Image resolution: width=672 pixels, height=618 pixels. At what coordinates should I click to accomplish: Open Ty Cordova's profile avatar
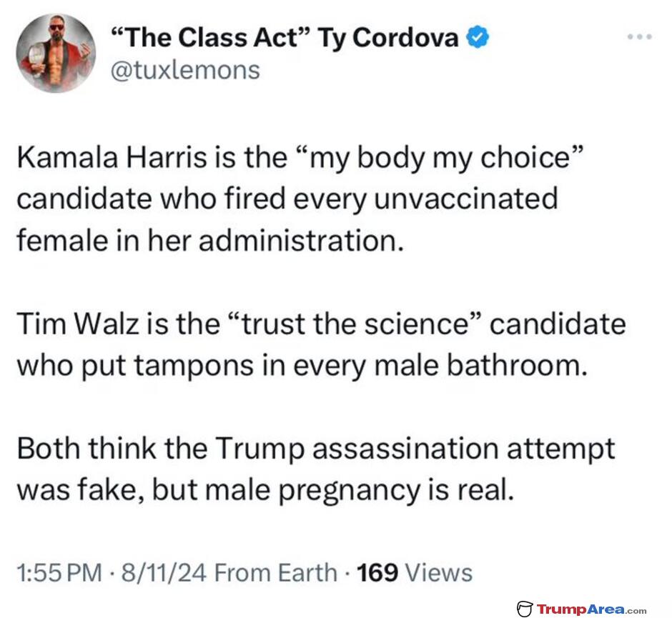(x=55, y=53)
